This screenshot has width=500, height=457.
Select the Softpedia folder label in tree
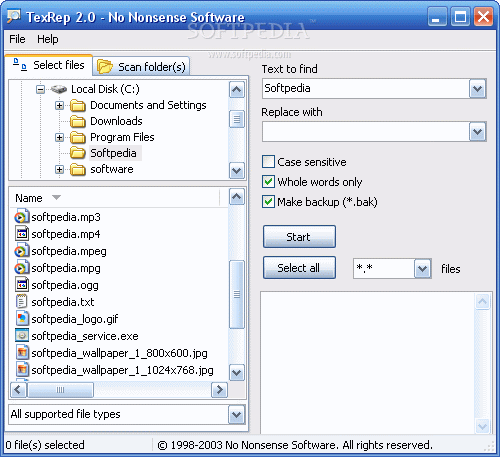click(113, 153)
